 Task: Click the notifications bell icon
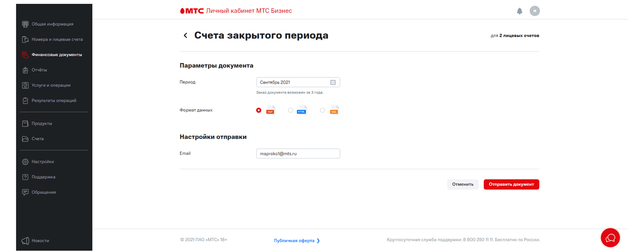tap(519, 11)
